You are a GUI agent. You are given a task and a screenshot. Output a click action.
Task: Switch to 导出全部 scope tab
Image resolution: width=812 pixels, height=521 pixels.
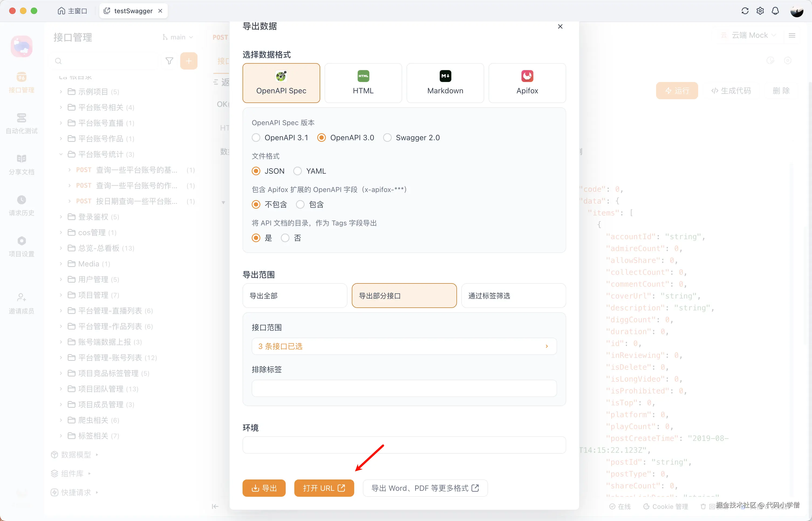295,296
